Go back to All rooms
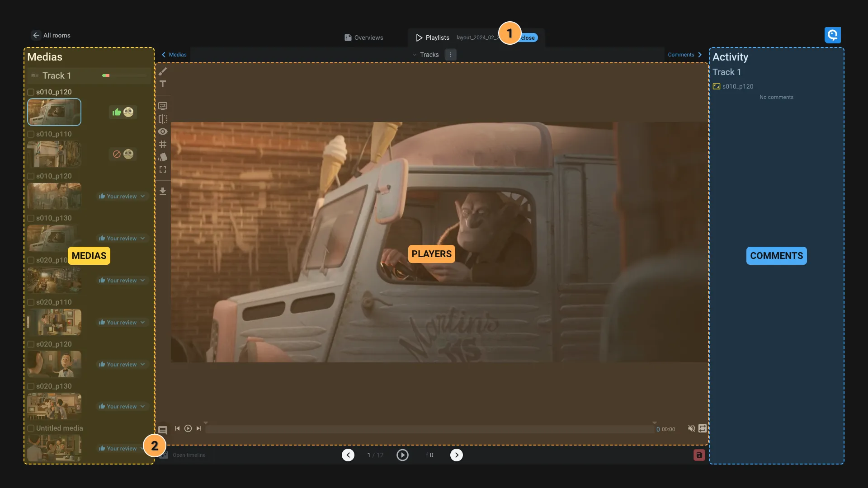This screenshot has height=488, width=868. [51, 35]
